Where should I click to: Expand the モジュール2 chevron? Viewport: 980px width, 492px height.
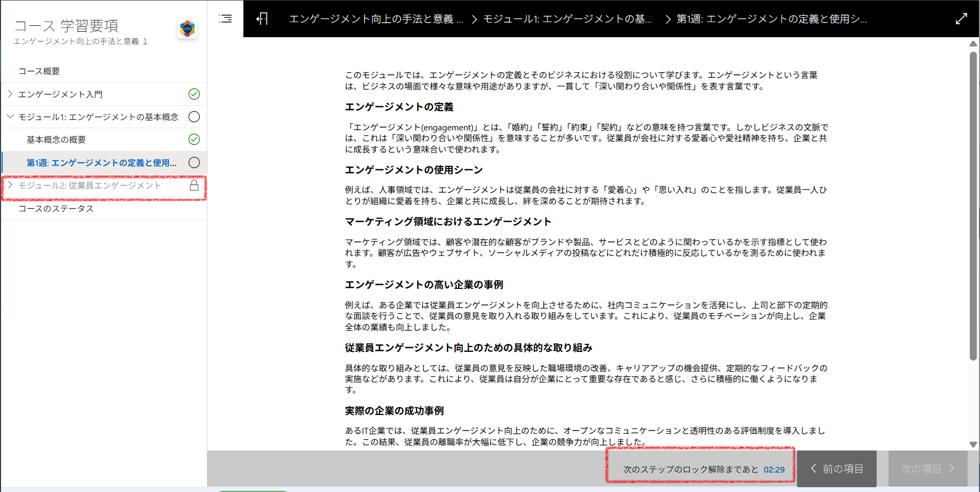point(10,185)
